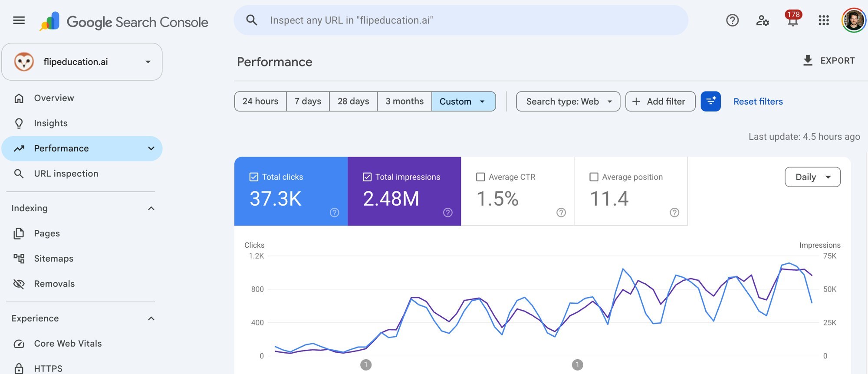Collapse the Indexing section
Image resolution: width=868 pixels, height=374 pixels.
pyautogui.click(x=151, y=208)
